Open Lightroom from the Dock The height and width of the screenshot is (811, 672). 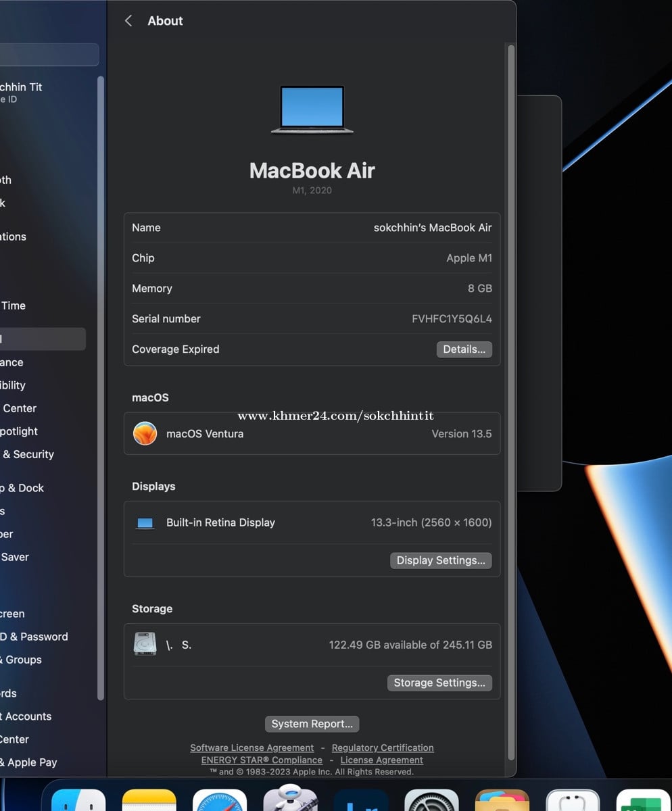tap(361, 802)
